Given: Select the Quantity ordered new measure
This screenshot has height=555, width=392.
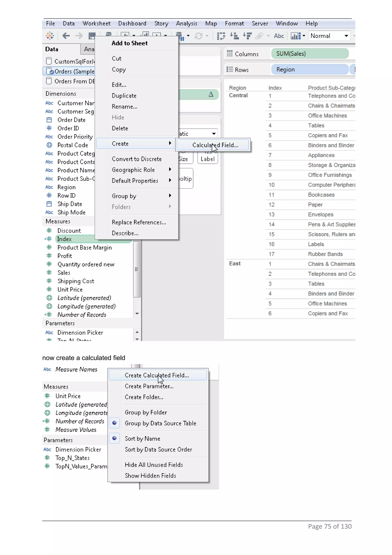Looking at the screenshot, I should tap(86, 264).
